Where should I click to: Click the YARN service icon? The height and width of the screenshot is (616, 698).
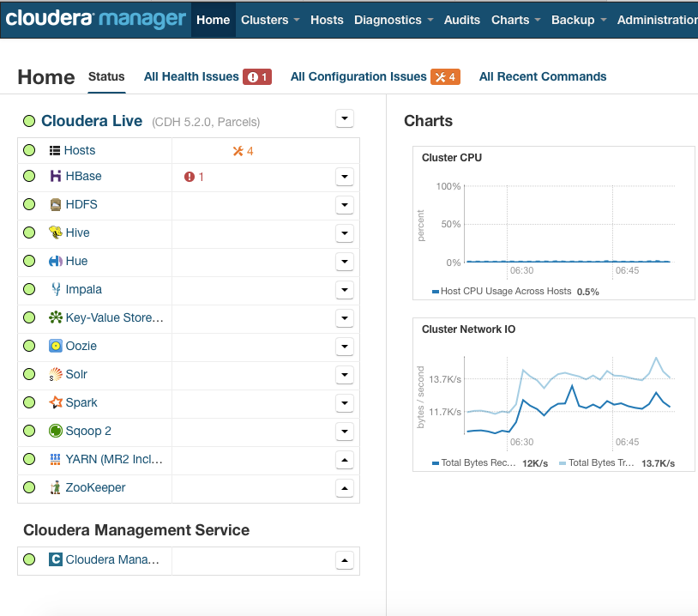[x=55, y=459]
